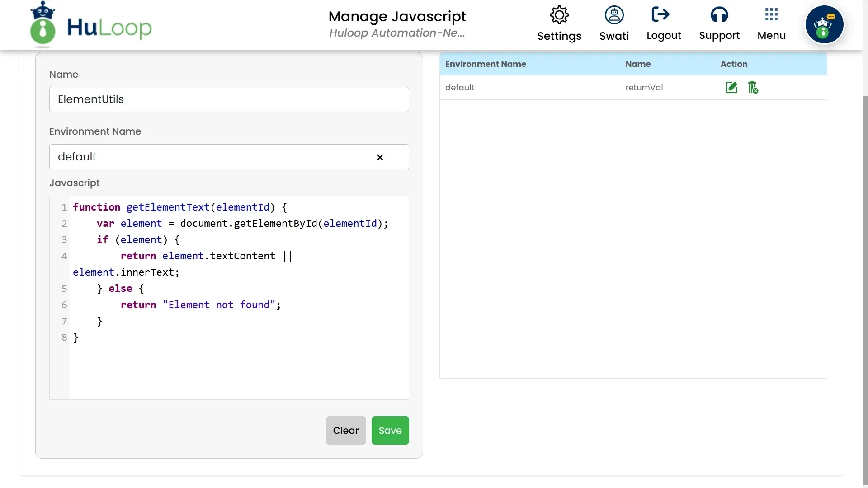Click the Name column header in table
The width and height of the screenshot is (868, 488).
(x=638, y=64)
